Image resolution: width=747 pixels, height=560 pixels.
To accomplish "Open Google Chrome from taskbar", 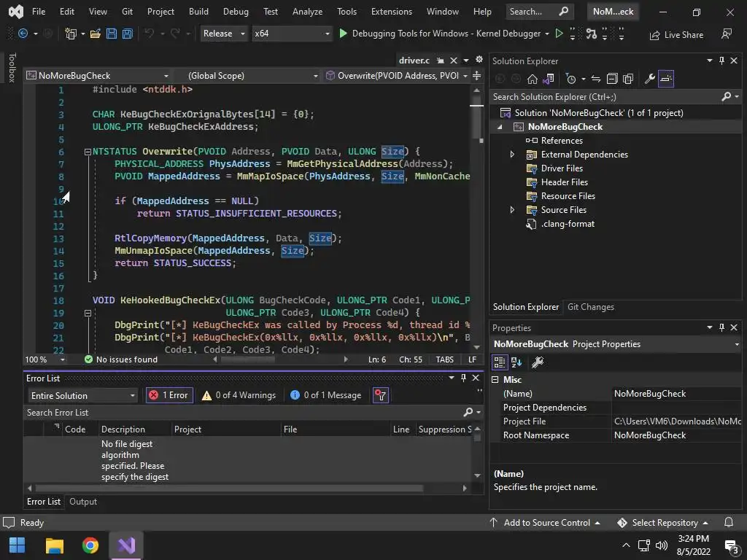I will pyautogui.click(x=90, y=545).
